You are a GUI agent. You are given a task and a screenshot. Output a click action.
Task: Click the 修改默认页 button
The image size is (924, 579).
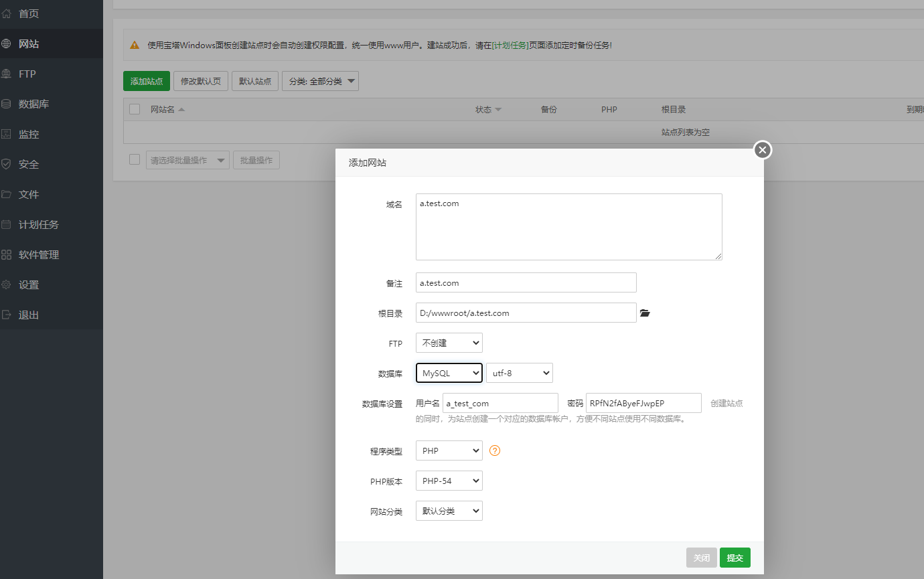(201, 81)
